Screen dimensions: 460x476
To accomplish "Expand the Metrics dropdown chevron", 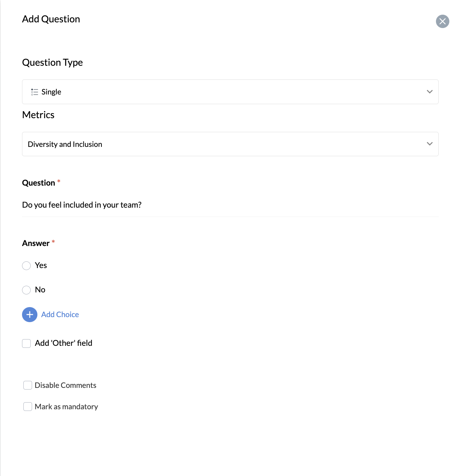I will 430,144.
